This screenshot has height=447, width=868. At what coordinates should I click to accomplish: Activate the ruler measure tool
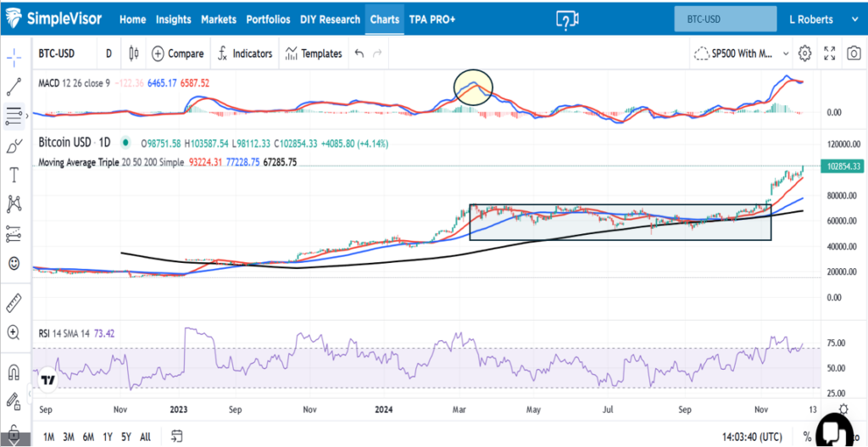[14, 303]
